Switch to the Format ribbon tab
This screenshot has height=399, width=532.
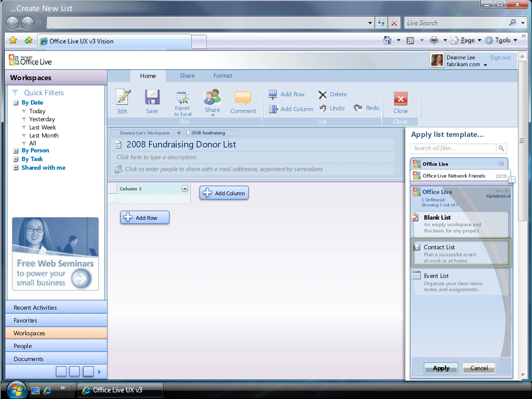pos(223,76)
